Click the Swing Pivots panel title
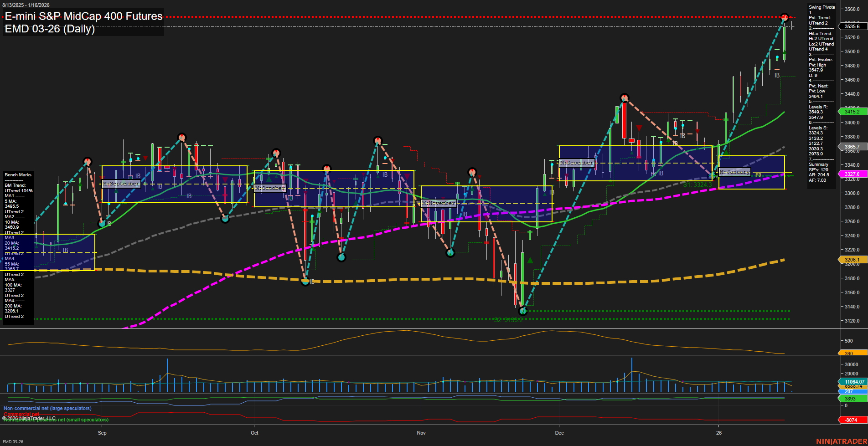The image size is (868, 446). 821,7
